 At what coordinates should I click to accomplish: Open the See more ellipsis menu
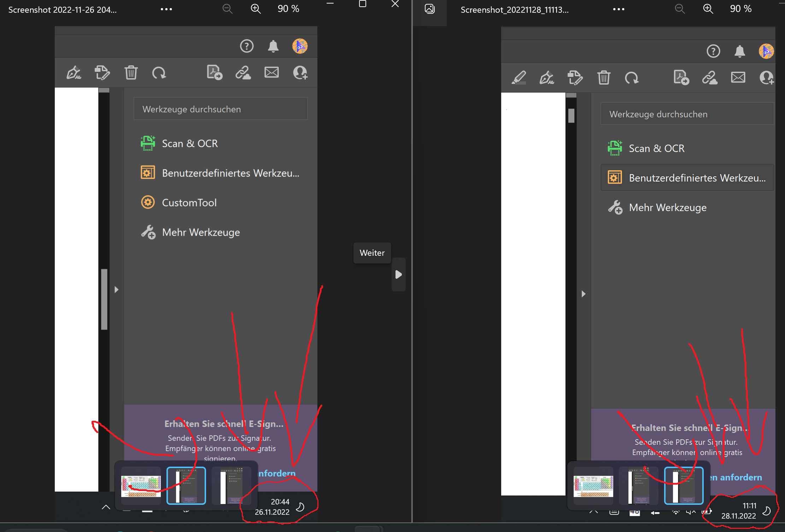166,9
